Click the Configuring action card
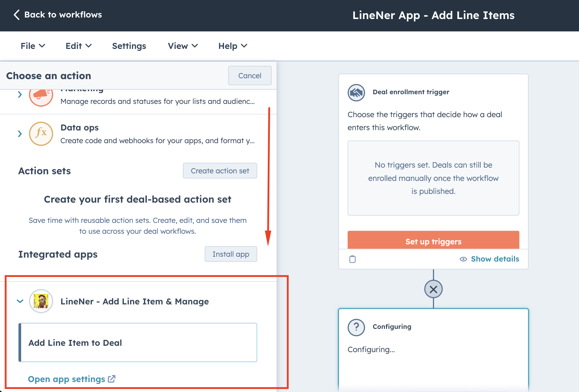Image resolution: width=579 pixels, height=392 pixels. tap(433, 350)
